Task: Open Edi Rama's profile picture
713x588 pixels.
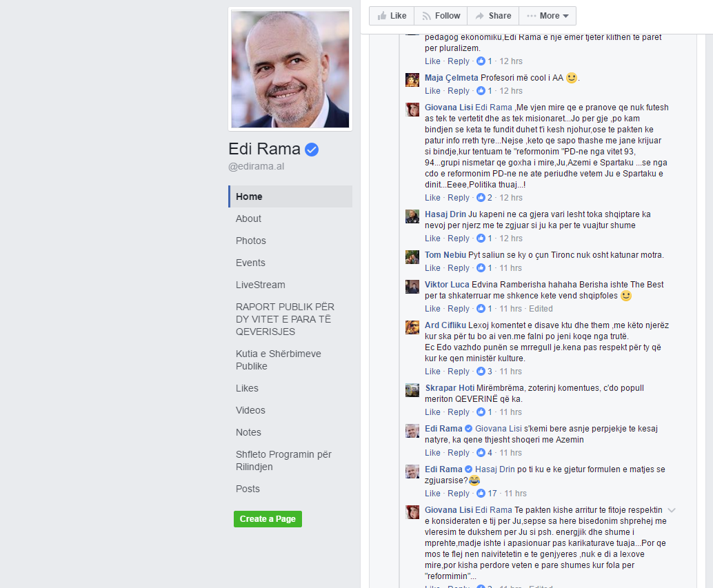Action: click(x=290, y=69)
